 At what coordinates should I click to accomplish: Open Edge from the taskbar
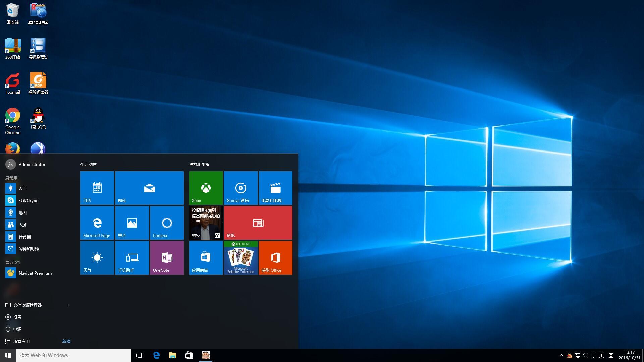156,355
